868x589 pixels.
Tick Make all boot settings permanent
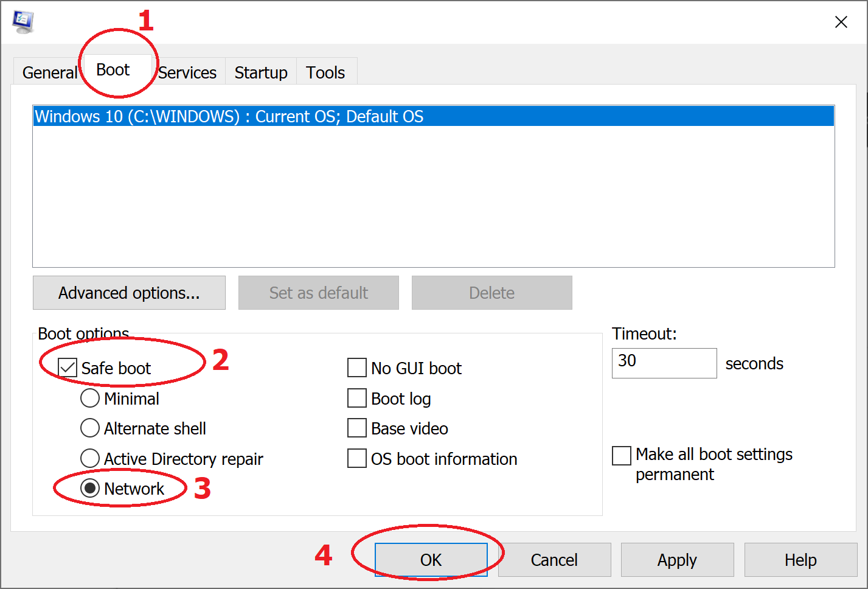click(x=622, y=455)
